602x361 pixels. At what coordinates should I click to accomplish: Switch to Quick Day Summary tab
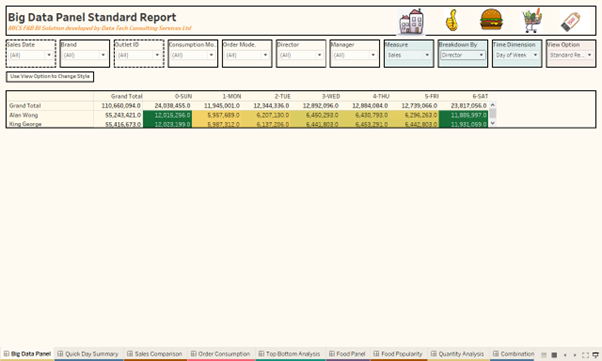coord(88,354)
